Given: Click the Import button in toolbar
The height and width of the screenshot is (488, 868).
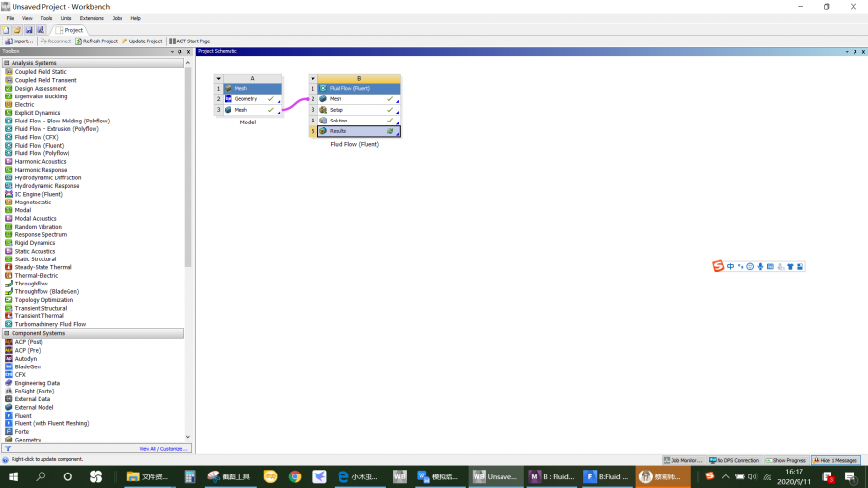Looking at the screenshot, I should pos(19,41).
